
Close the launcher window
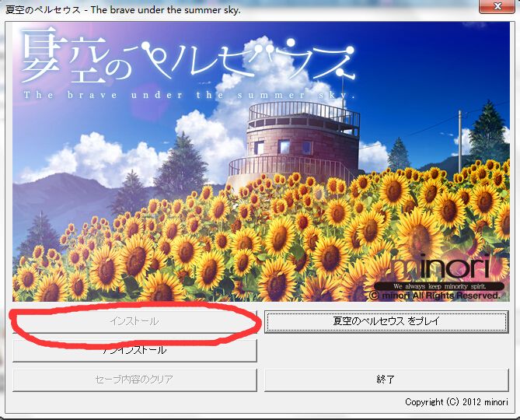[497, 6]
